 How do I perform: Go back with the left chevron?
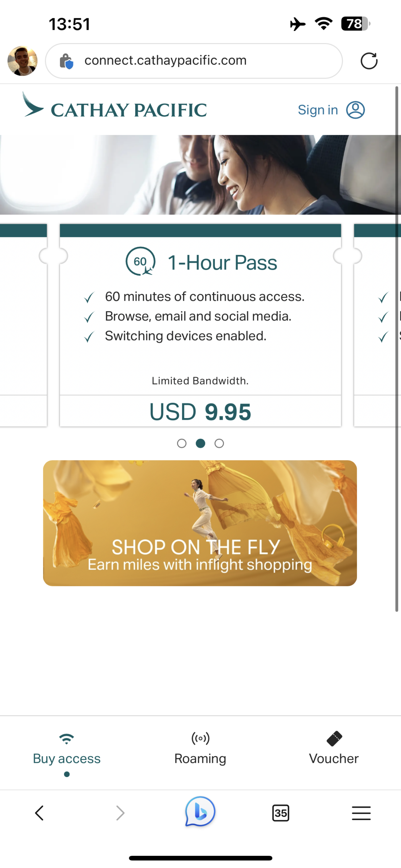(x=39, y=813)
